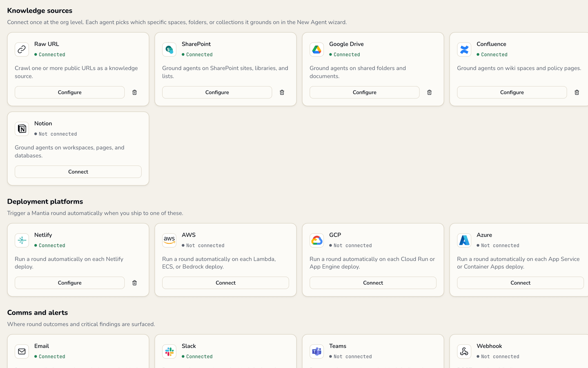Connect the GCP deployment platform

click(x=373, y=283)
